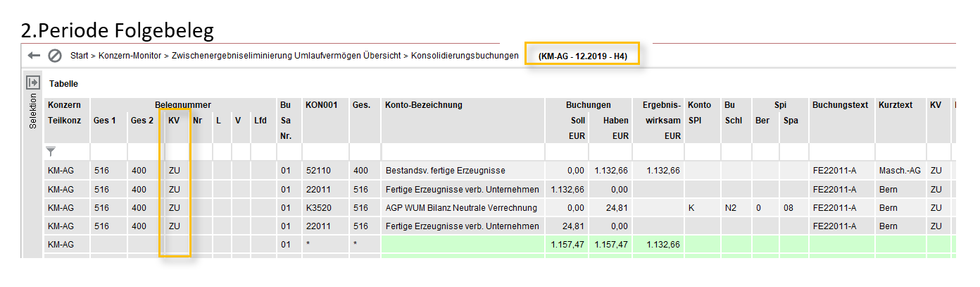Viewport: 980px width, 287px height.
Task: Click the funnel filter icon
Action: coord(51,151)
